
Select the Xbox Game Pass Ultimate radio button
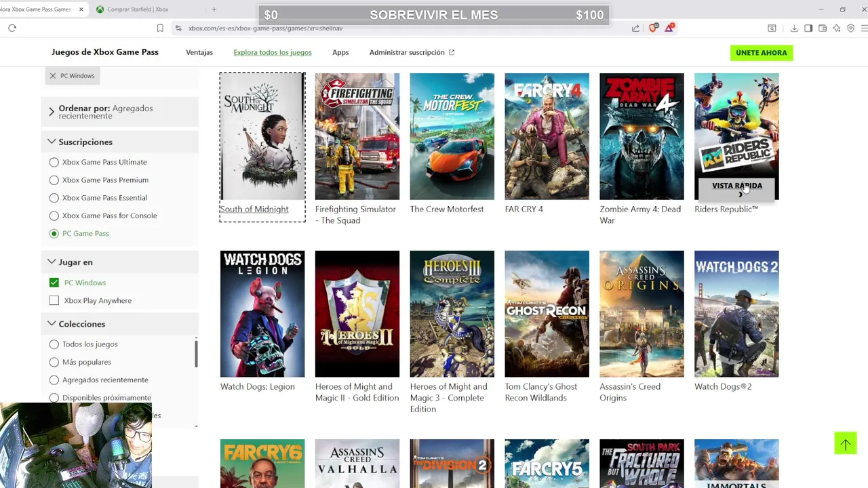[54, 162]
